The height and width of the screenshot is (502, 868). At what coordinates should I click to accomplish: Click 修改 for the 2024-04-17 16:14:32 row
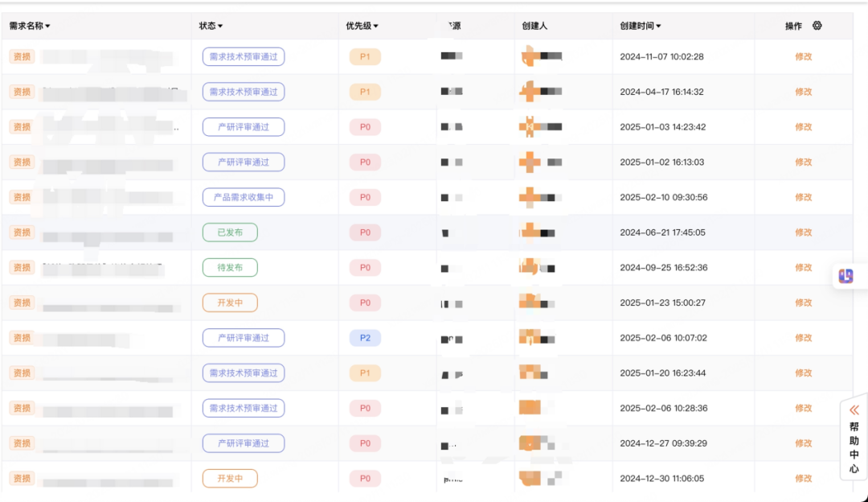pyautogui.click(x=803, y=92)
